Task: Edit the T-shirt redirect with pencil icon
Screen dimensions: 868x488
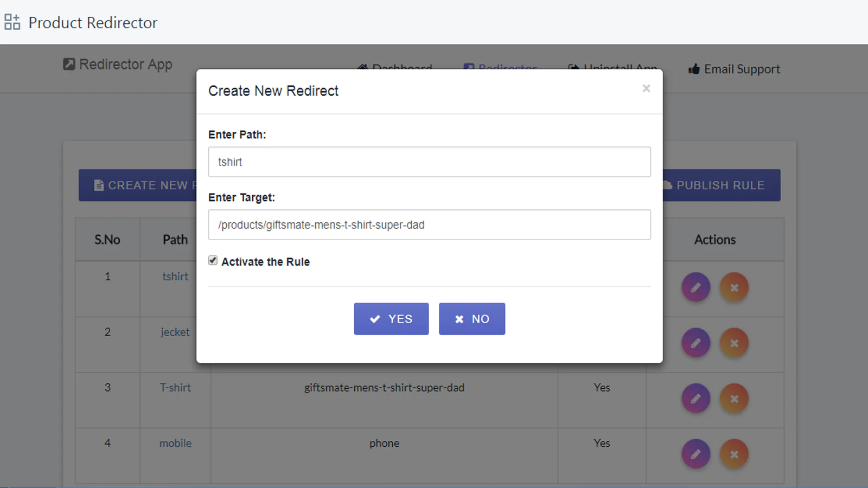Action: point(695,399)
